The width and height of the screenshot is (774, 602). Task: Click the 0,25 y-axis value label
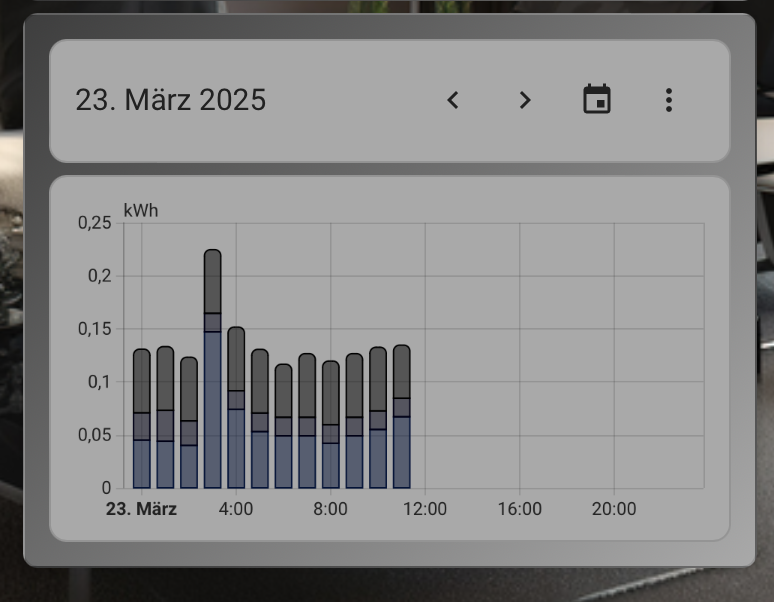(x=94, y=223)
